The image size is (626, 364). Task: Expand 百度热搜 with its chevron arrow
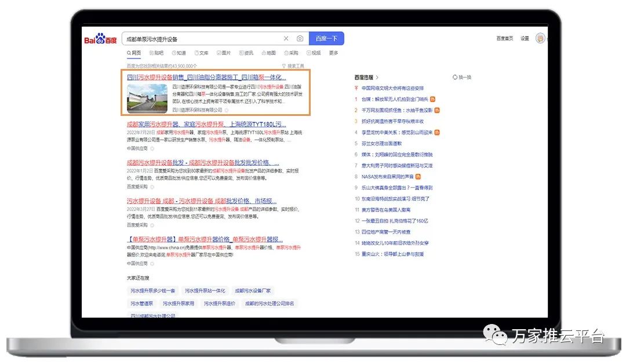(377, 77)
